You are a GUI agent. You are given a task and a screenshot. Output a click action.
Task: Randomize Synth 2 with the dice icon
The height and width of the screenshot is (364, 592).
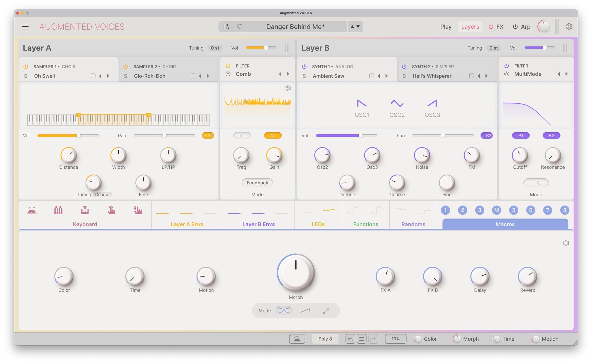[472, 76]
